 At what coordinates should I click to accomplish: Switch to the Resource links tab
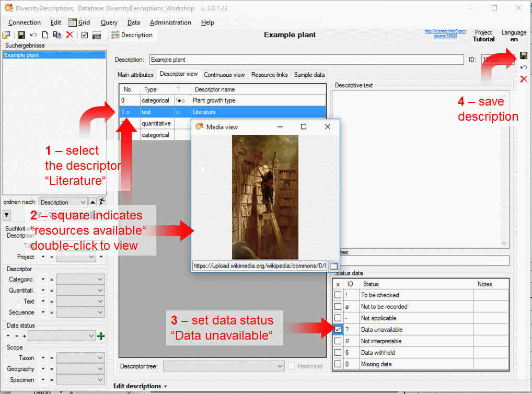coord(269,75)
